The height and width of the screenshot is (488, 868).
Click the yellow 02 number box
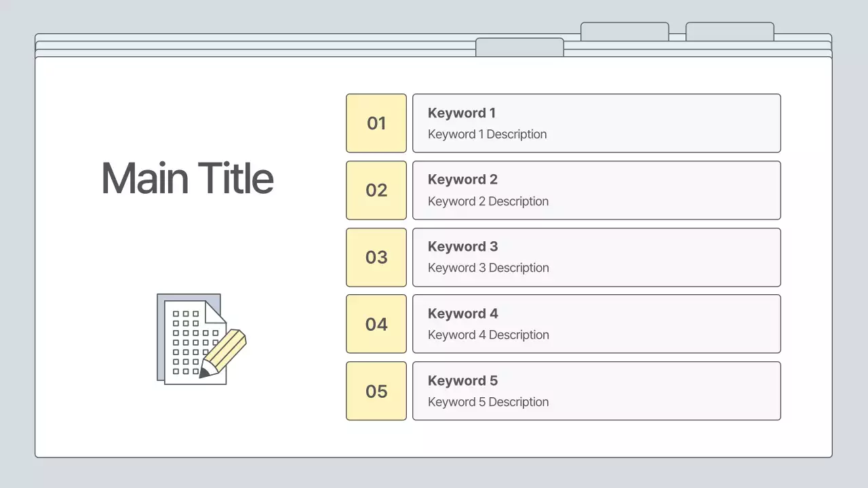[376, 190]
